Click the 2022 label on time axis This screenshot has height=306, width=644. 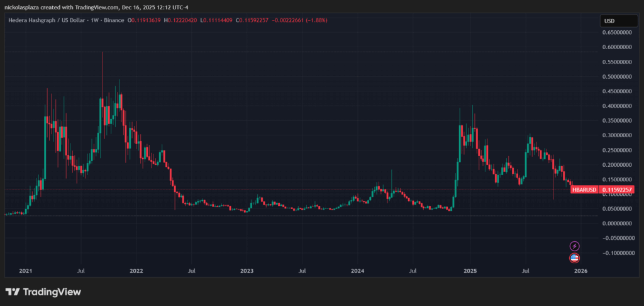[135, 271]
